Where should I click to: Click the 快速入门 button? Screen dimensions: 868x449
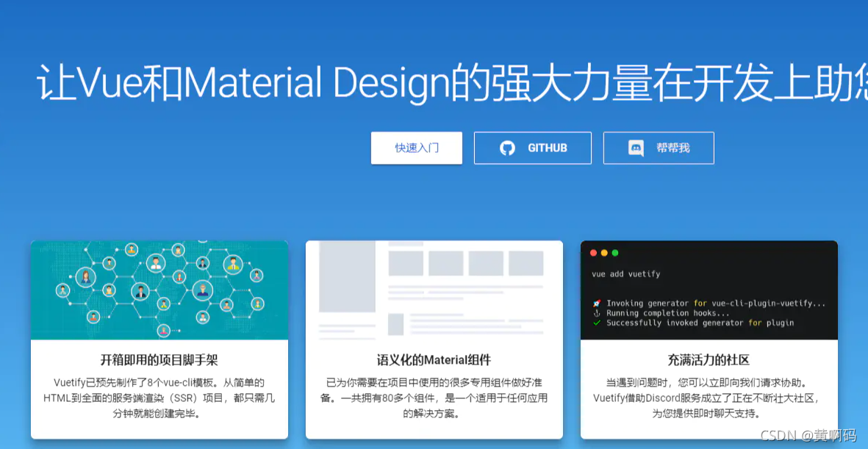[x=416, y=148]
